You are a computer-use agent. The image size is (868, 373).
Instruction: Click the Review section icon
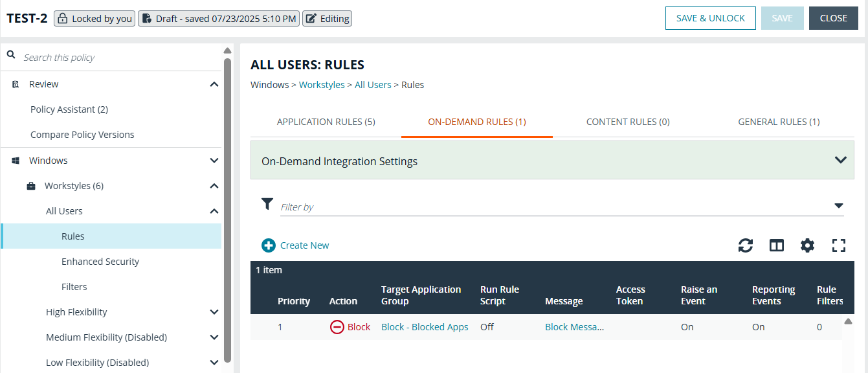point(16,84)
